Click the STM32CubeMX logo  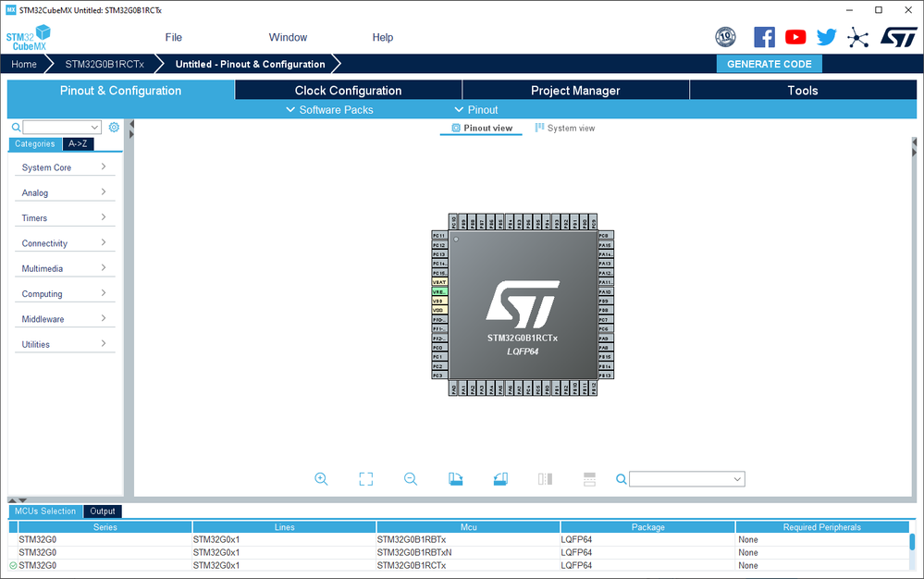[x=29, y=38]
